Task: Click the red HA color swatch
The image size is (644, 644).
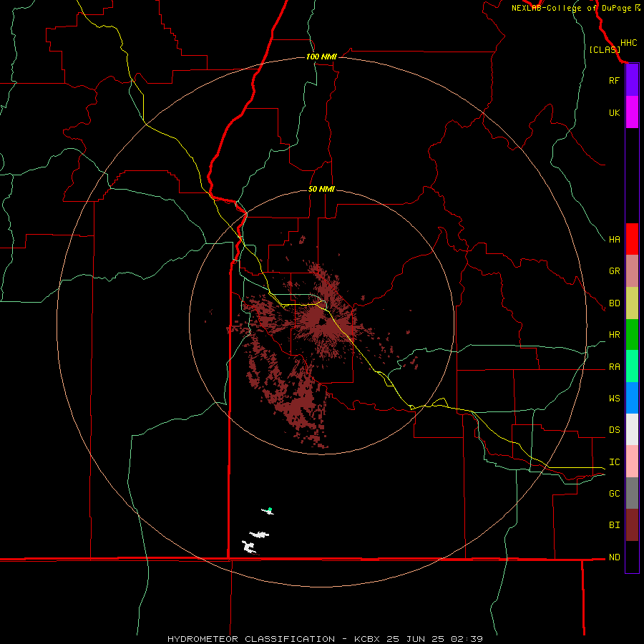Action: (x=632, y=239)
